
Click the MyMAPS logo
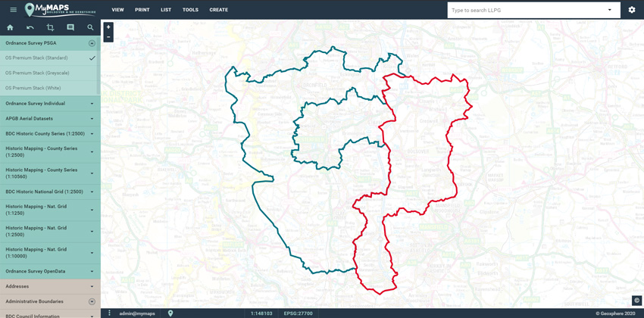point(60,10)
